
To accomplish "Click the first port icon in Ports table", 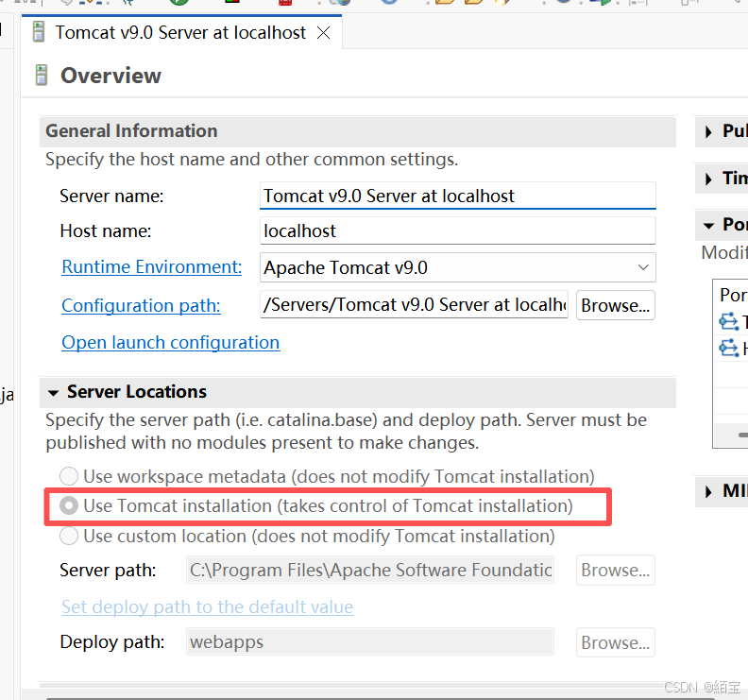I will click(728, 321).
